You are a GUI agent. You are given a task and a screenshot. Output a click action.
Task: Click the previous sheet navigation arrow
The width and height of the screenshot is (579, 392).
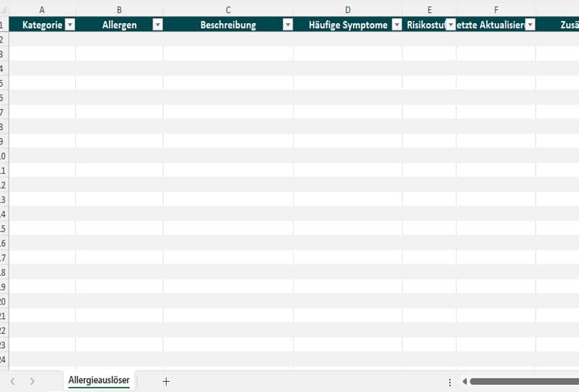(12, 381)
